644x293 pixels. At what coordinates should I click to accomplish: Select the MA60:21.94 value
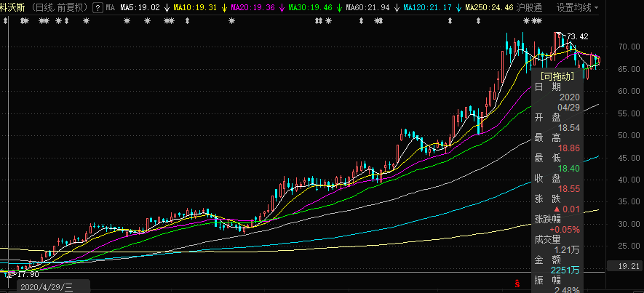point(367,7)
